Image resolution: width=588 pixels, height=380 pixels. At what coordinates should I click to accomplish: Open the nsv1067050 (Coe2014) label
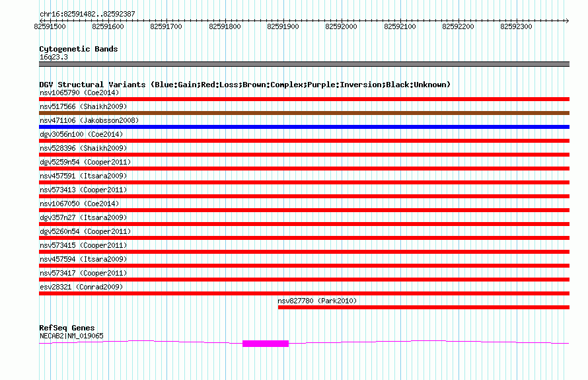79,204
